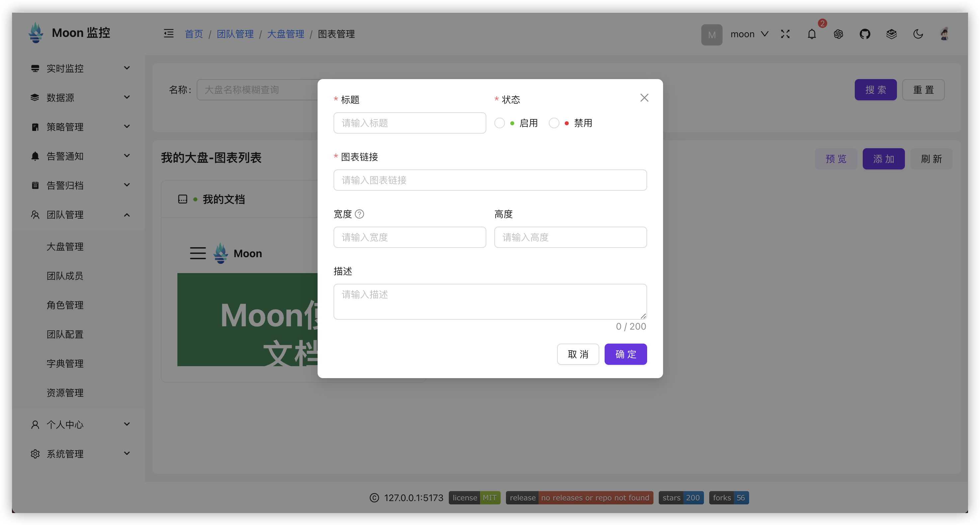The image size is (980, 525).
Task: Expand the 个人中心 menu chevron
Action: (x=127, y=424)
